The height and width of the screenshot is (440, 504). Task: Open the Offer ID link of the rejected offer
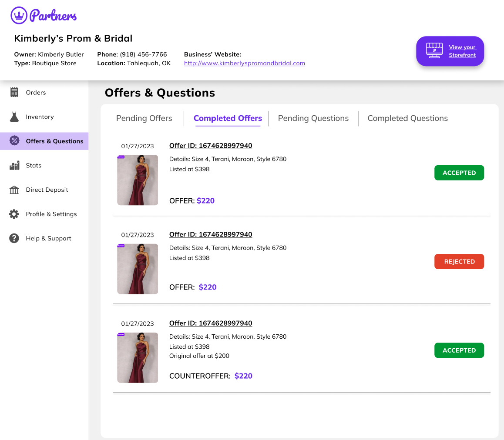(211, 234)
